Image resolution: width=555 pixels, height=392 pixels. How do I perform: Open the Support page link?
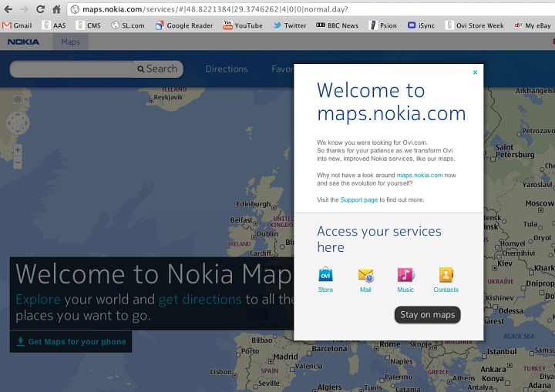[x=358, y=200]
